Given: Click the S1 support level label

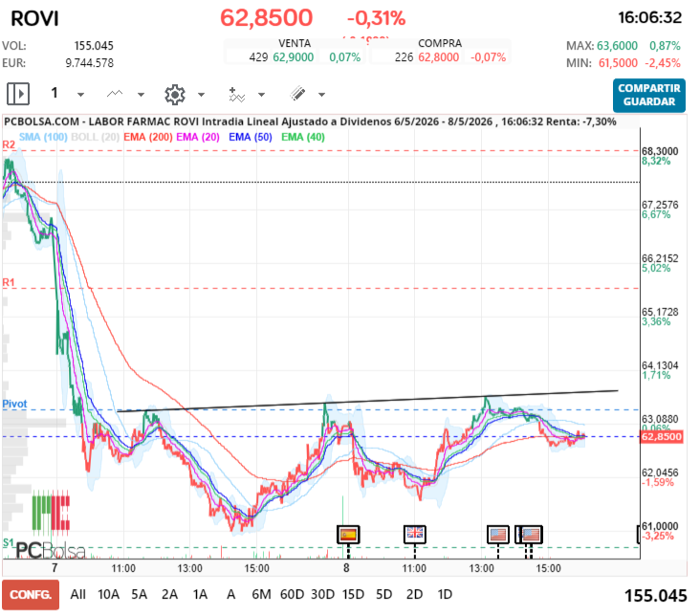Looking at the screenshot, I should 9,542.
